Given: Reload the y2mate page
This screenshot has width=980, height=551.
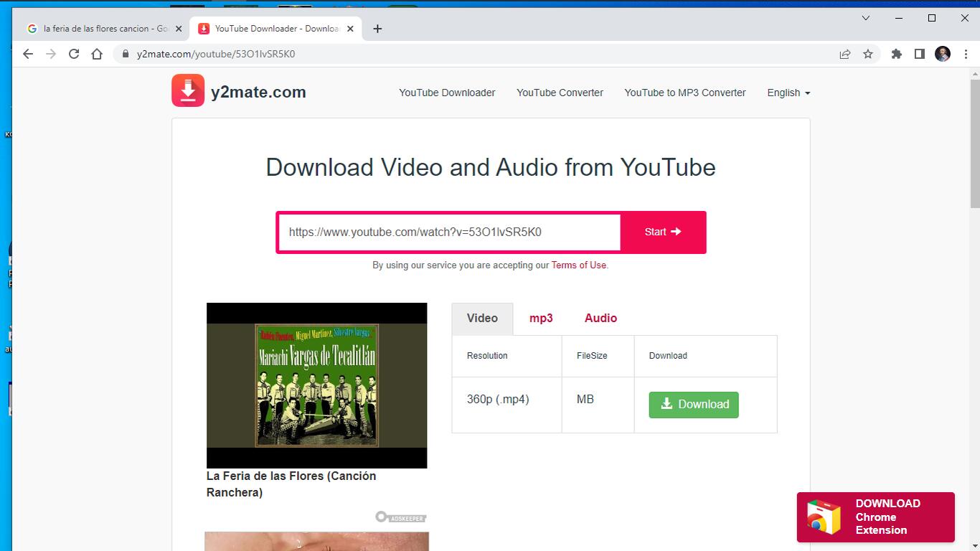Looking at the screenshot, I should tap(74, 54).
